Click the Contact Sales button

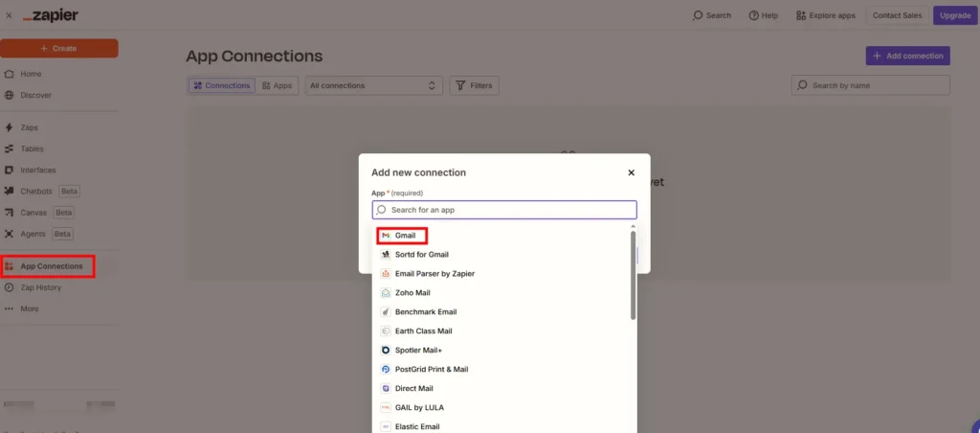(x=897, y=15)
